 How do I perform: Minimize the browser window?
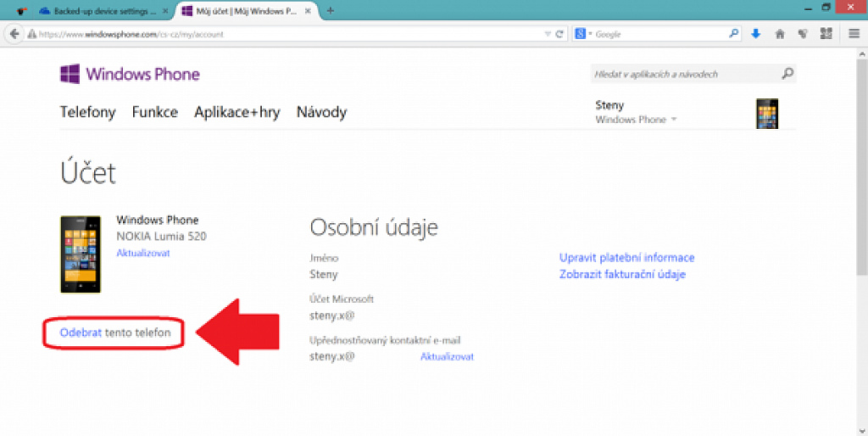pos(808,8)
